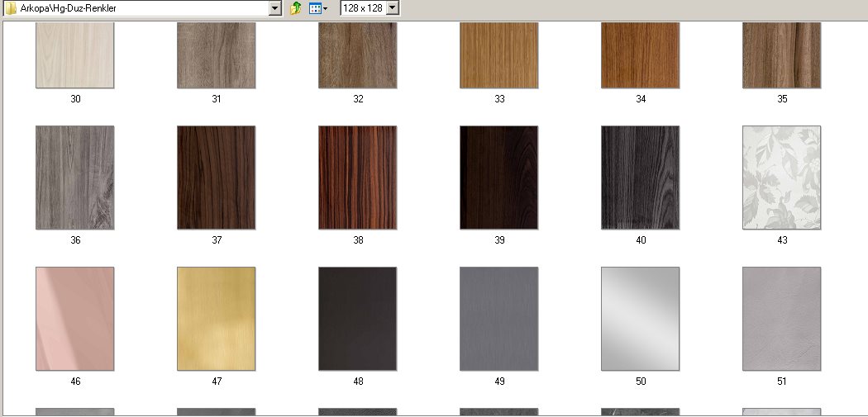Click the label text 32
This screenshot has width=868, height=417.
[358, 99]
